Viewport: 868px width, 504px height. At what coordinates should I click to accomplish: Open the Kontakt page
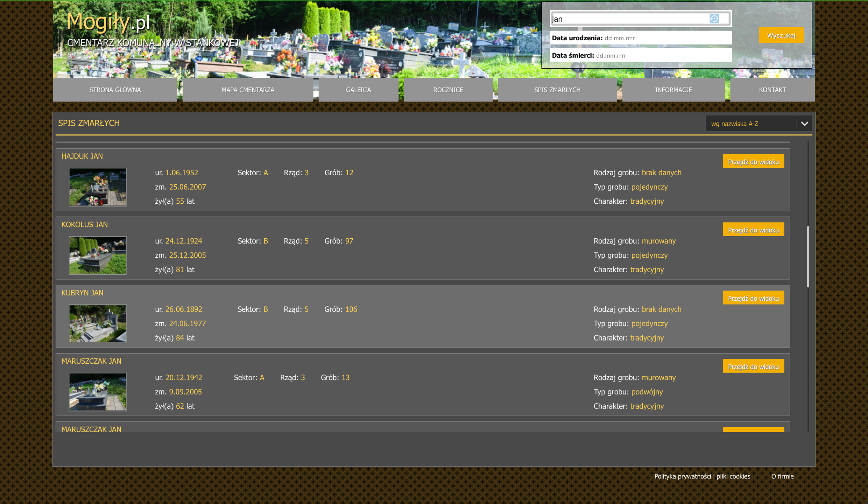(x=772, y=90)
